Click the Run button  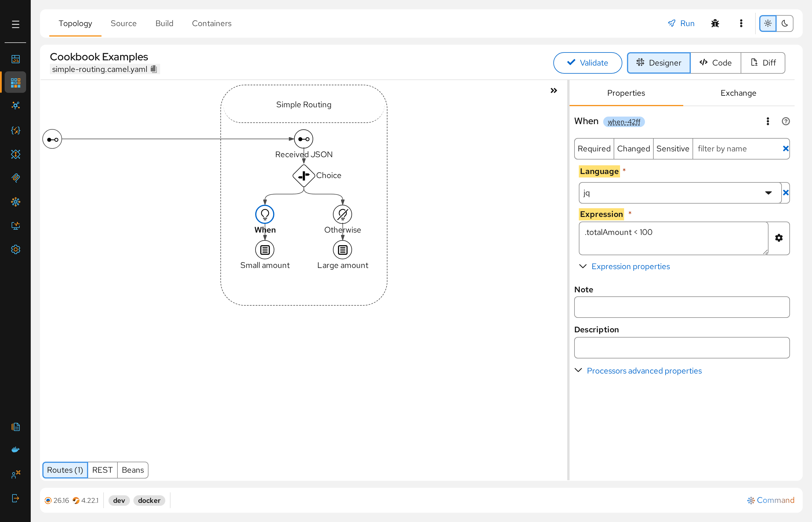point(681,23)
